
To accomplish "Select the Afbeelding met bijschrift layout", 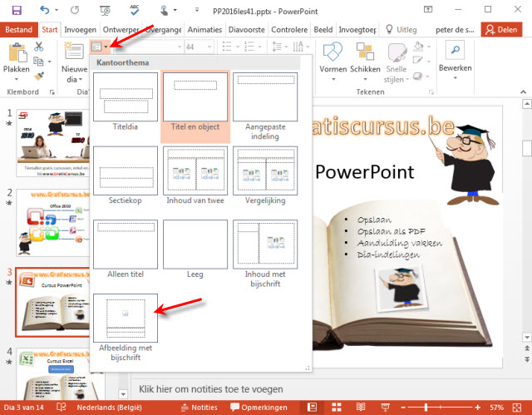I will (126, 328).
